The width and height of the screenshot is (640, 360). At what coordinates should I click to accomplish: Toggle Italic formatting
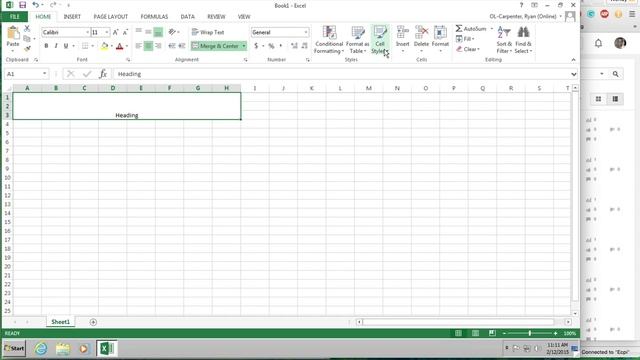tap(56, 46)
